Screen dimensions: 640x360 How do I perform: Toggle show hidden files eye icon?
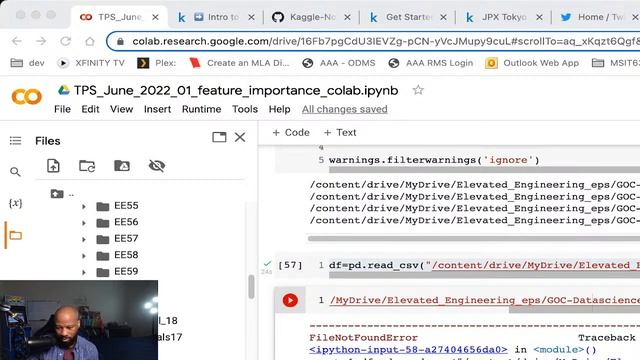pos(157,166)
